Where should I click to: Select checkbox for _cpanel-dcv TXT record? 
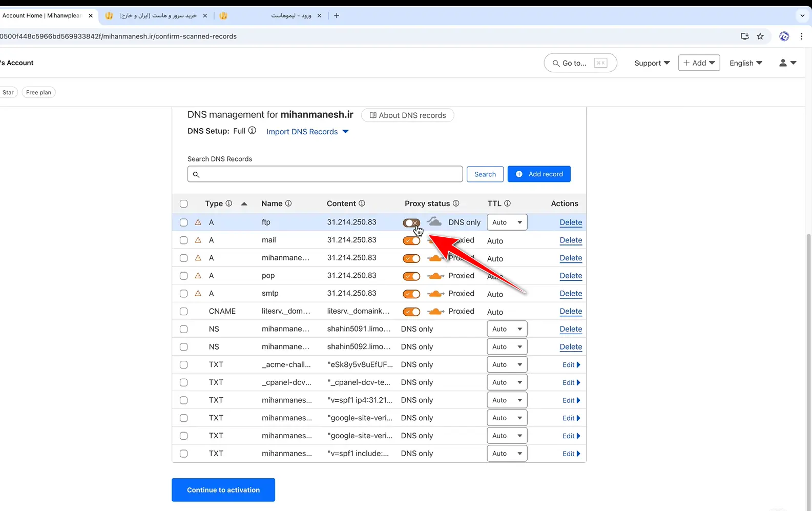(x=184, y=383)
